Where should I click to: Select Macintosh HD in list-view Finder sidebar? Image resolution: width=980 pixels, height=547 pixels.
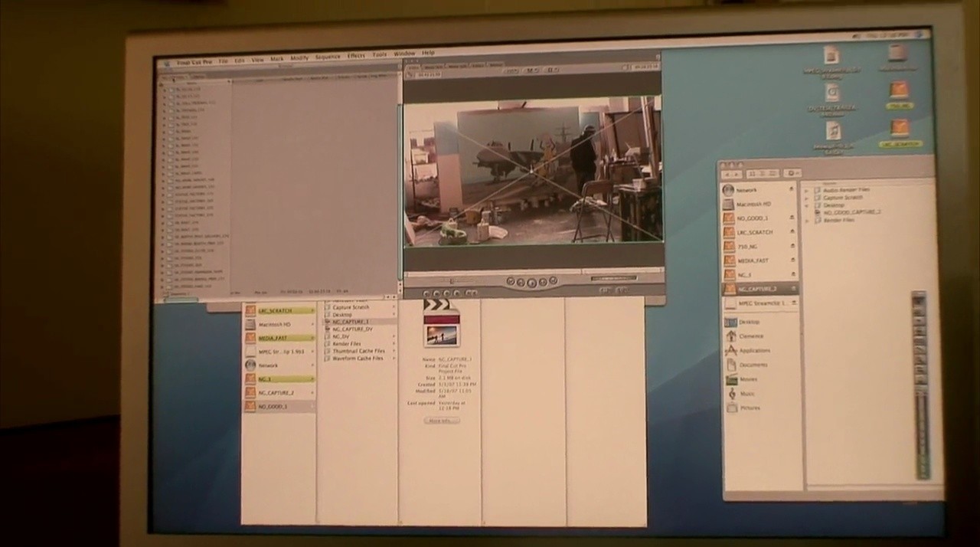[760, 204]
